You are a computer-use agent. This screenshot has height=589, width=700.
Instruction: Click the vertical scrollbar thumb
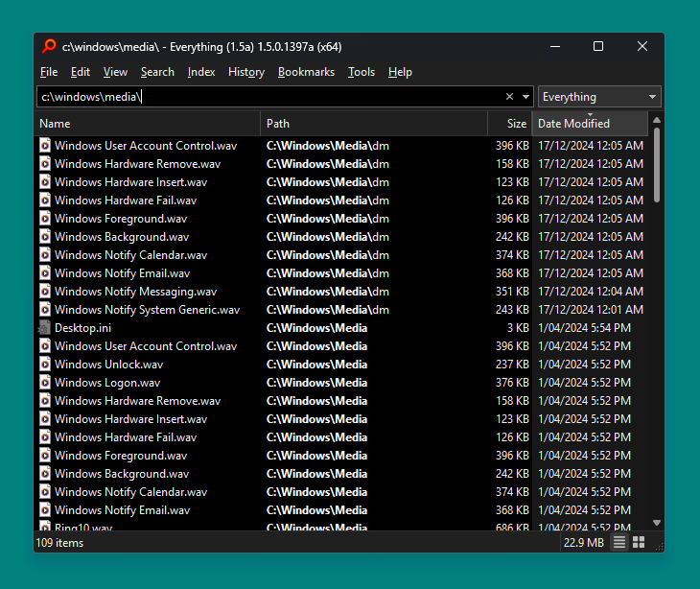pyautogui.click(x=657, y=165)
